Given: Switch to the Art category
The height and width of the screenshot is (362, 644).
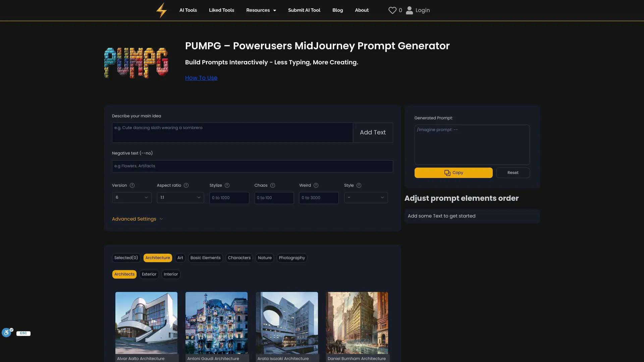Looking at the screenshot, I should (180, 258).
